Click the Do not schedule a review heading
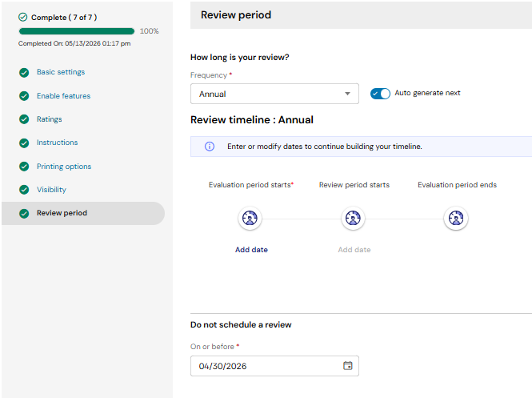 pos(241,325)
